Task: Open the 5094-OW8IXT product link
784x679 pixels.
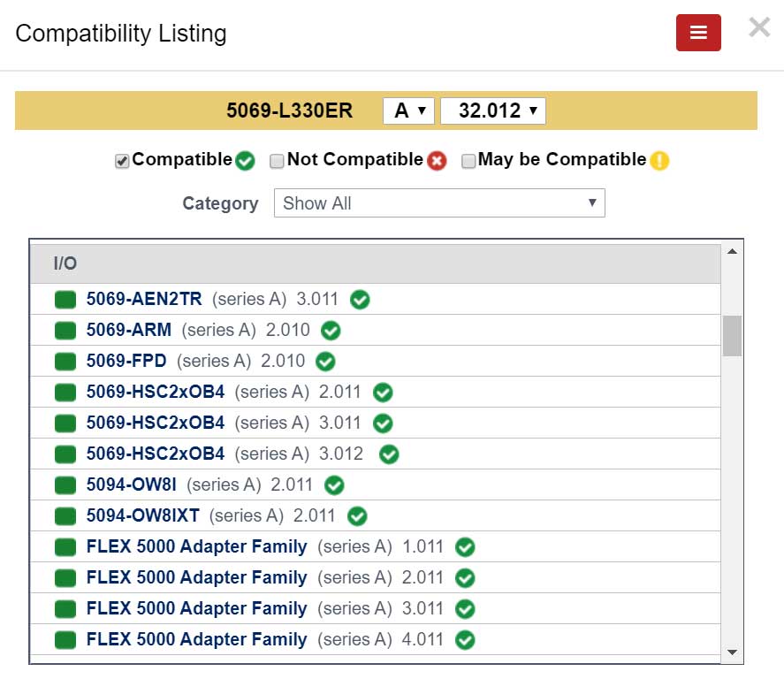Action: coord(143,516)
